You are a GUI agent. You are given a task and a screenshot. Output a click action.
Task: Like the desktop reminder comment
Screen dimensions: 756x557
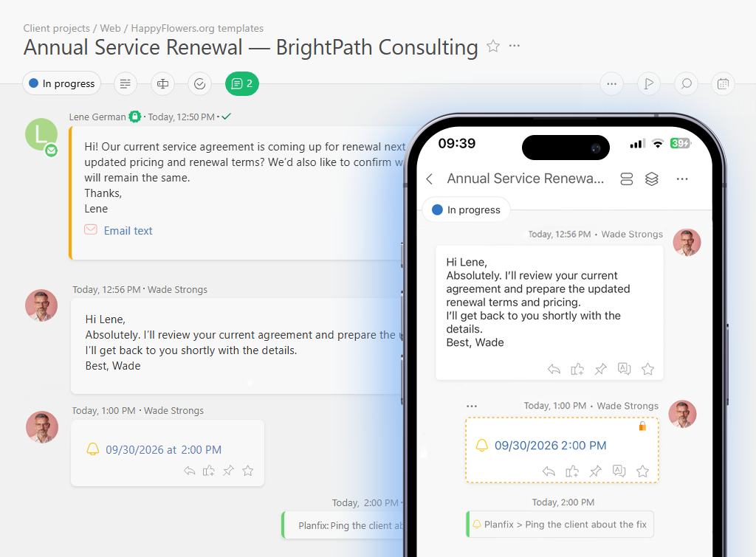tap(209, 471)
